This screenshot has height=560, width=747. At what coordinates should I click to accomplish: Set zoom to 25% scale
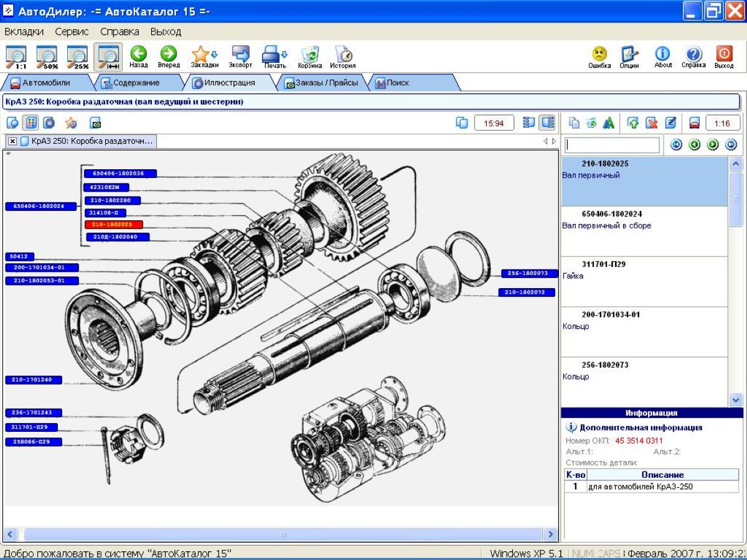78,57
